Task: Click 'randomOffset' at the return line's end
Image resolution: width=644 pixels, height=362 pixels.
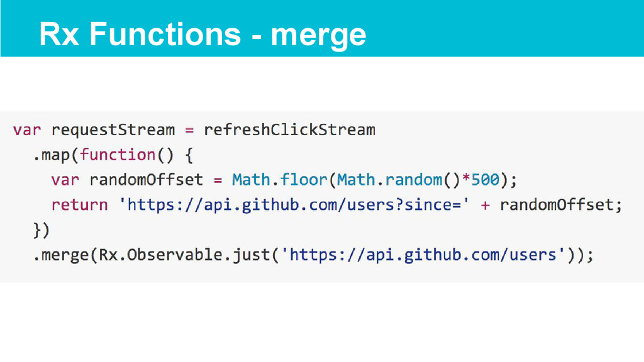Action: [557, 205]
